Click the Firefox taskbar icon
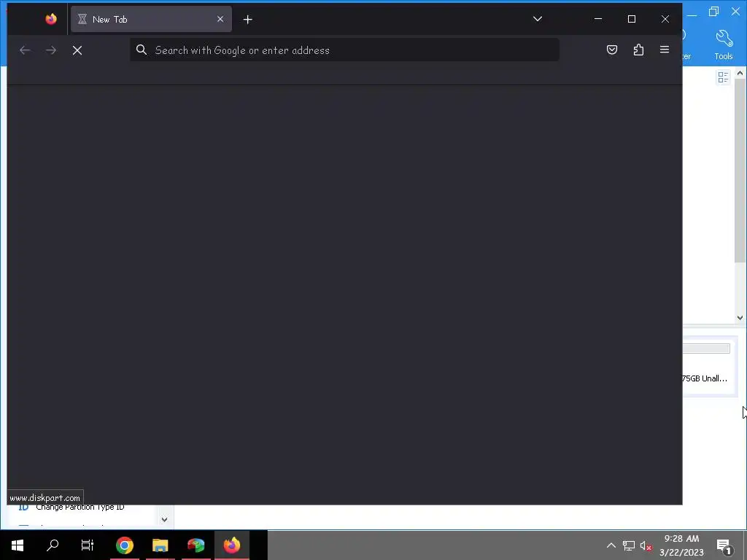The width and height of the screenshot is (747, 560). tap(232, 545)
